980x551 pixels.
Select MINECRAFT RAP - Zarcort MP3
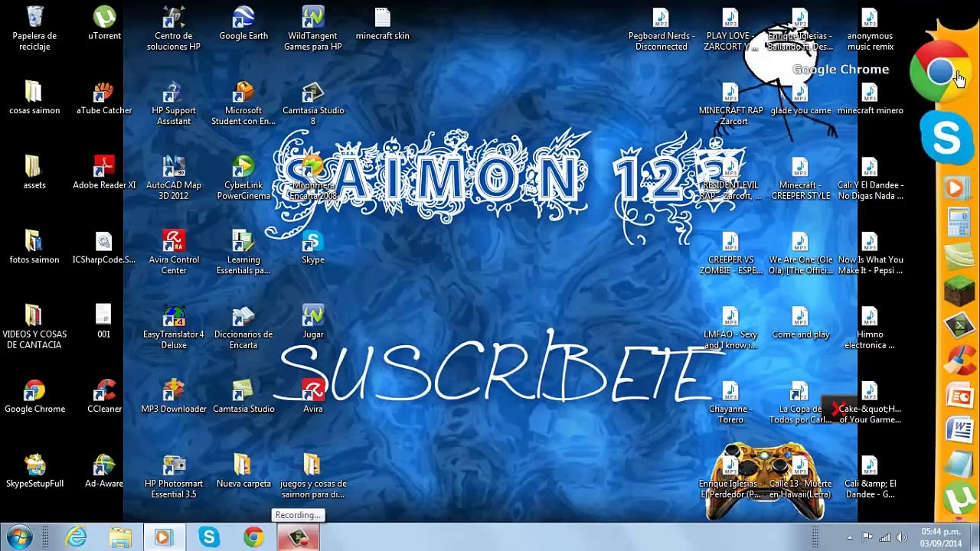pos(731,103)
